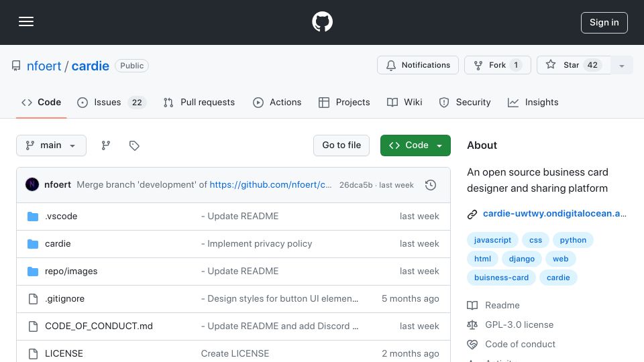Screen dimensions: 644x362
Task: Open the cardie folder
Action: click(58, 244)
